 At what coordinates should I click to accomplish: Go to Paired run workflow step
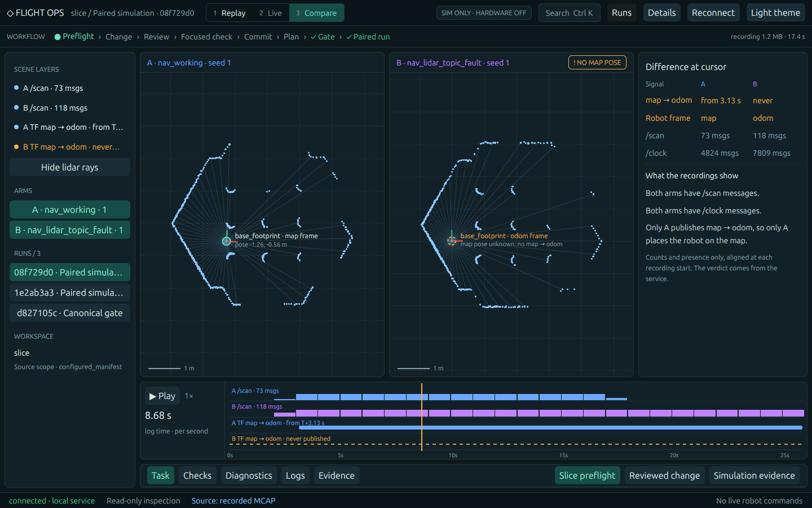coord(368,37)
